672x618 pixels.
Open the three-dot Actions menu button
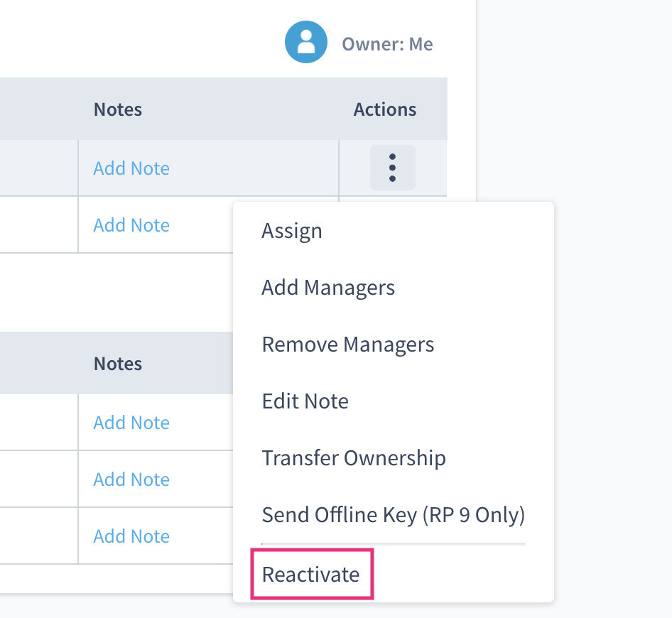pos(392,168)
